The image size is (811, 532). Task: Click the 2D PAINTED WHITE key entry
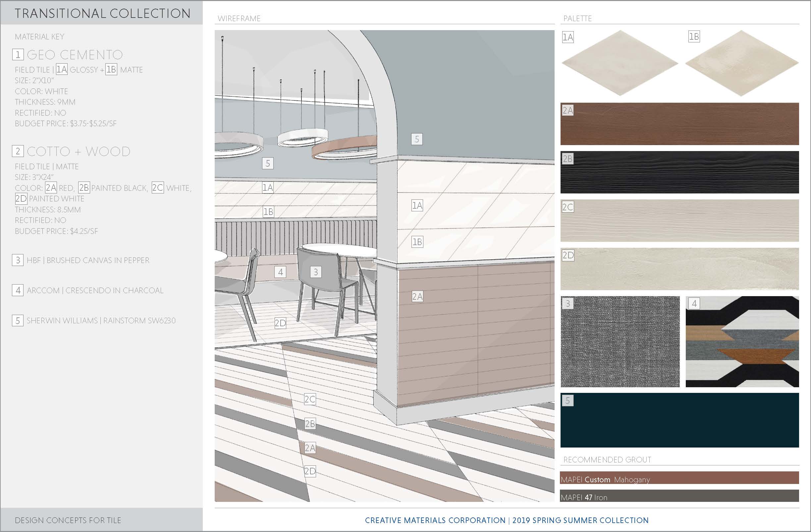point(50,198)
